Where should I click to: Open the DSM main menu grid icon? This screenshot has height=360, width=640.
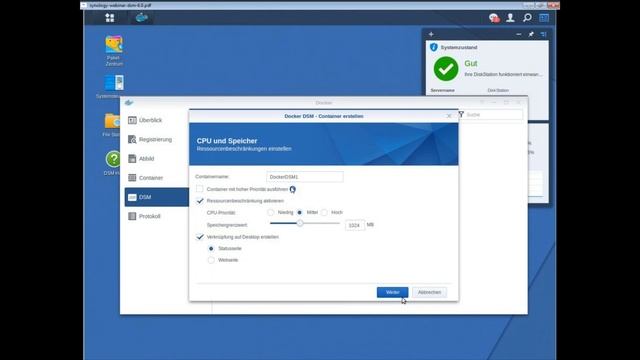click(110, 18)
